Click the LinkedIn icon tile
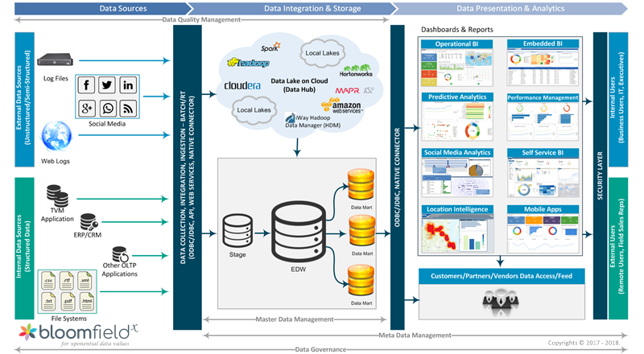This screenshot has height=354, width=644. [x=128, y=85]
